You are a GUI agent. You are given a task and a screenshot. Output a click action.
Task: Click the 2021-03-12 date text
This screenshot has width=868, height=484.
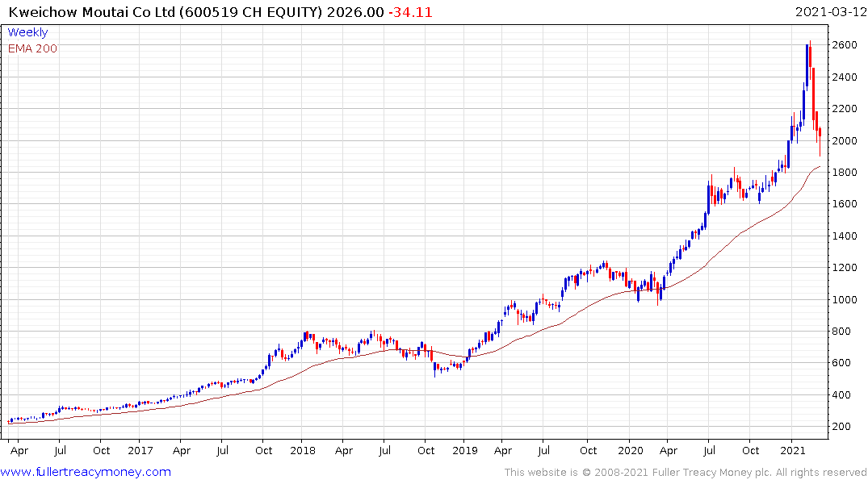(830, 12)
